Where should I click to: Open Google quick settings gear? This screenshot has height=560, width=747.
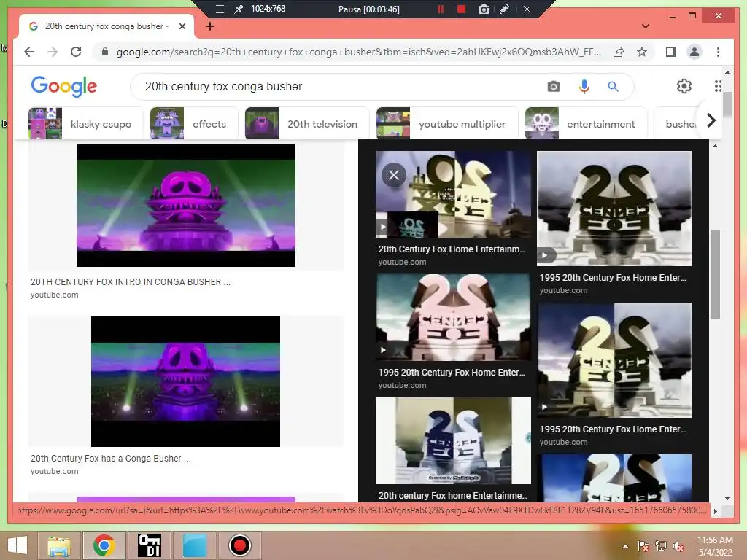[x=684, y=86]
